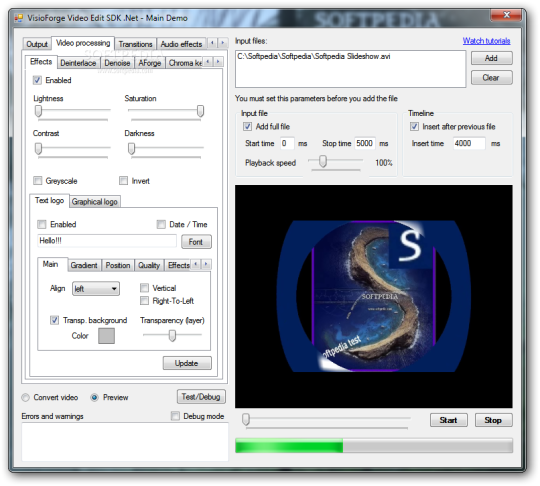Click the Test/Debug button
Image resolution: width=540 pixels, height=486 pixels.
click(x=201, y=397)
